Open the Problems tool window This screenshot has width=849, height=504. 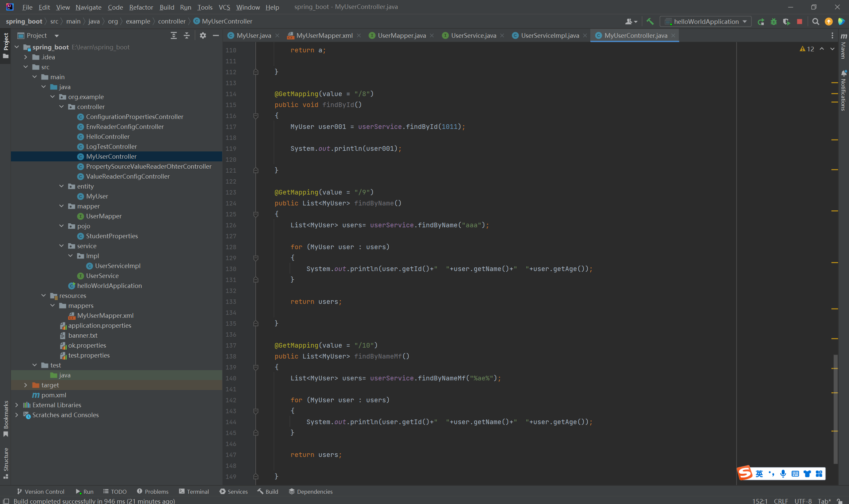[153, 491]
